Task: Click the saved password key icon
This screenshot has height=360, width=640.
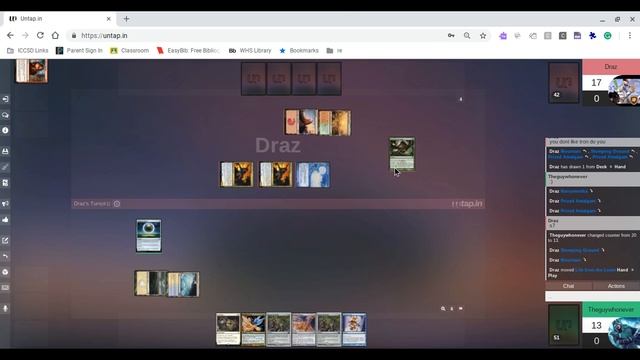Action: [451, 36]
